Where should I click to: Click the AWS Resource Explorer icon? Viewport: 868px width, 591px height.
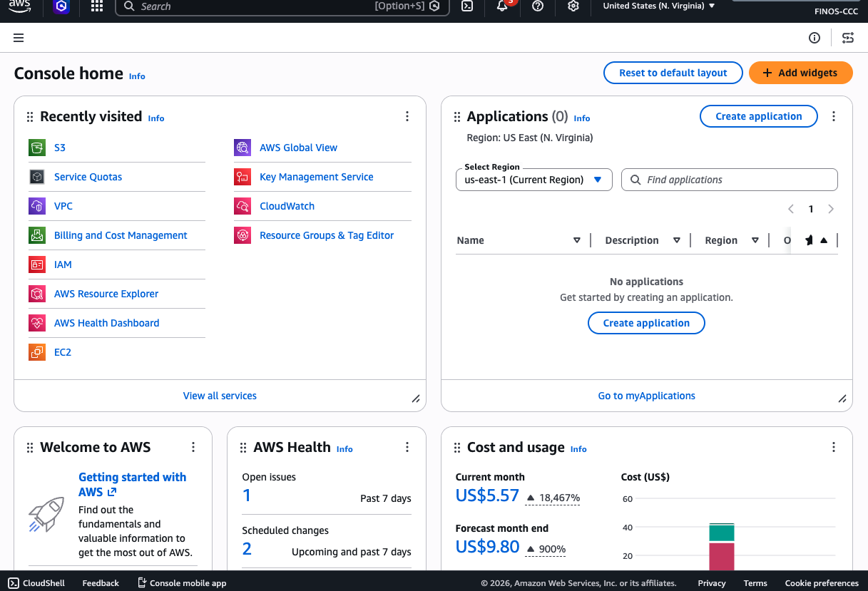click(37, 294)
